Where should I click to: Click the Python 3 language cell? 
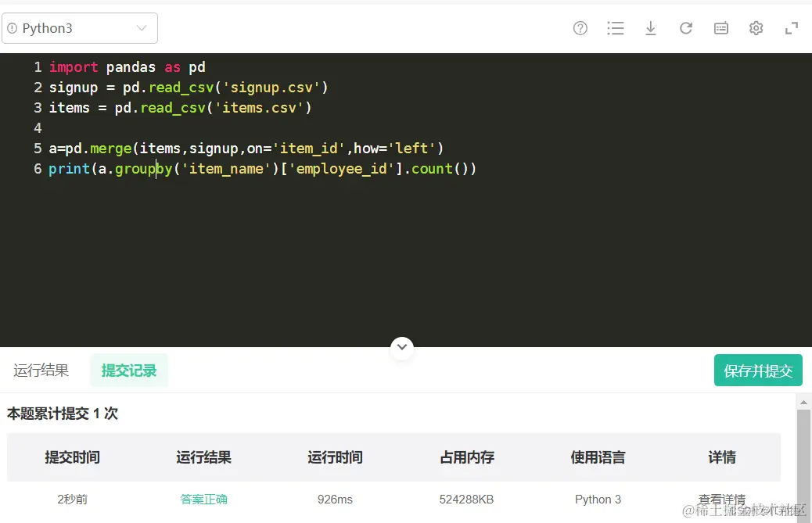pos(598,500)
